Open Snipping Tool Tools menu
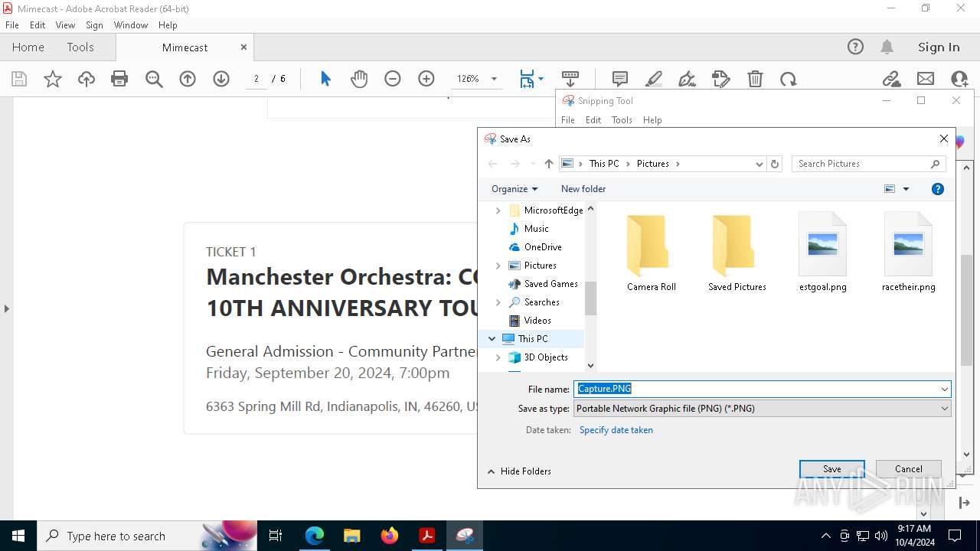980x551 pixels. click(622, 120)
